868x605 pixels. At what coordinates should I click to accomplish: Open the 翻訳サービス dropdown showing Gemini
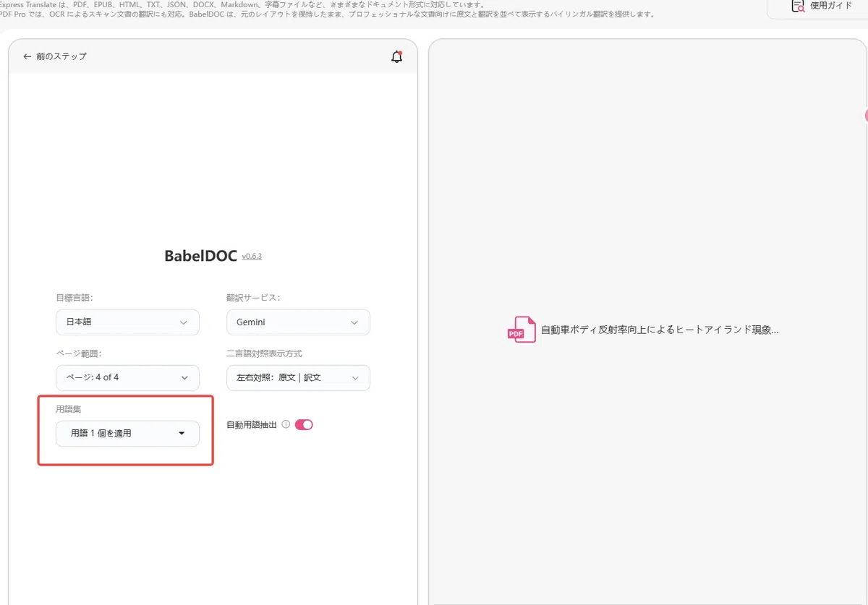[x=298, y=322]
